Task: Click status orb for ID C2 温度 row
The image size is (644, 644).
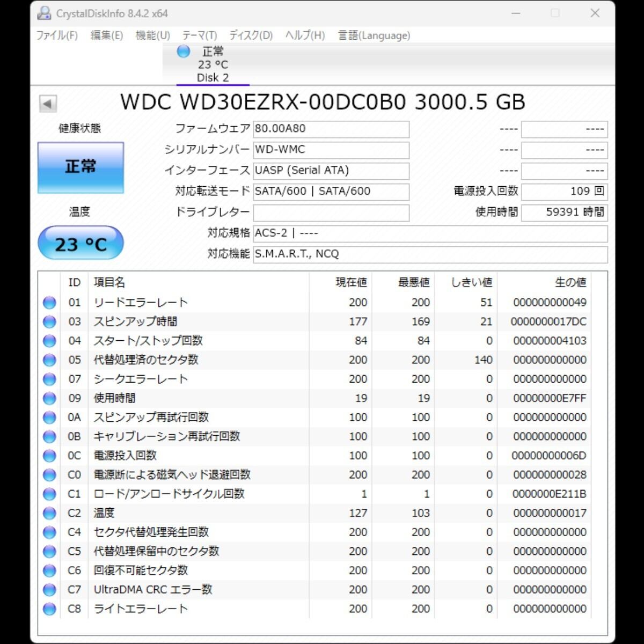Action: click(49, 513)
